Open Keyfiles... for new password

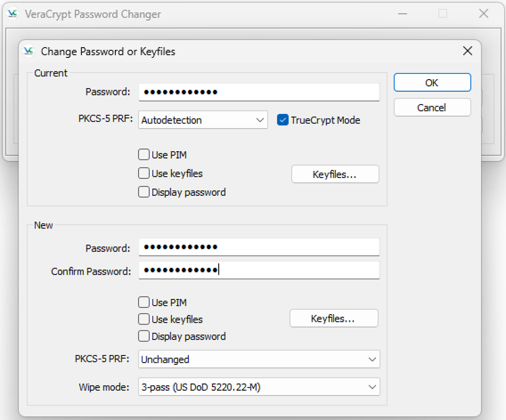[x=334, y=318]
